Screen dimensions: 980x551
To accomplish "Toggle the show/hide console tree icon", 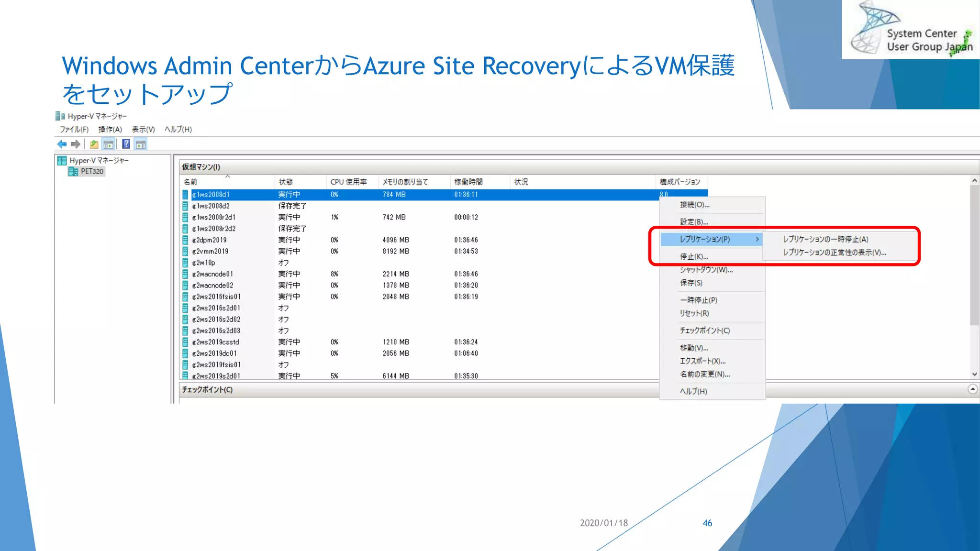I will 109,144.
